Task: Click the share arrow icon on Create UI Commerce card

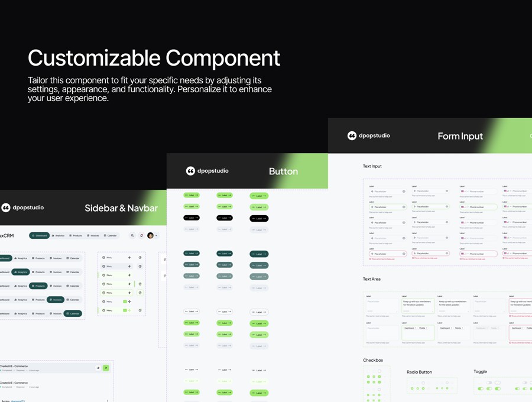Action: [x=98, y=368]
